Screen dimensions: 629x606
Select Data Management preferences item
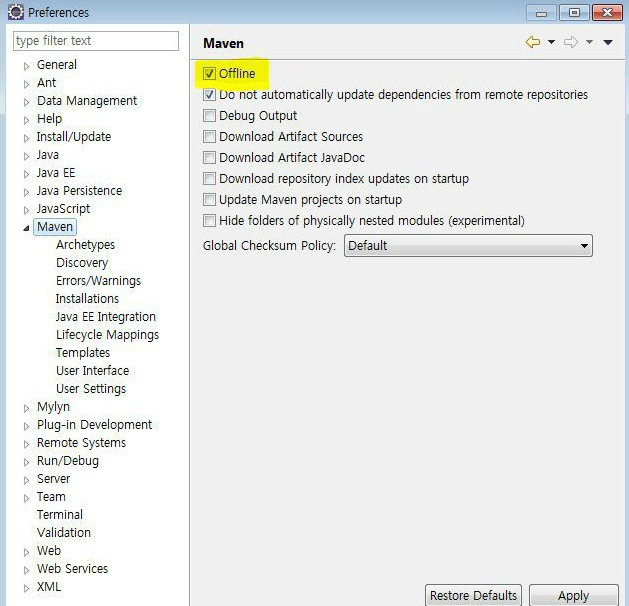(87, 101)
